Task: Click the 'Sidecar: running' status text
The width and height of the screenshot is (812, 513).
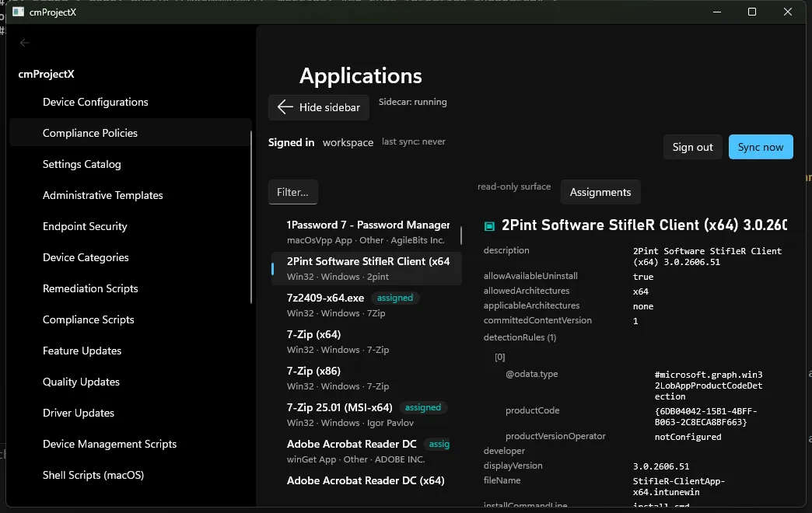Action: coord(413,102)
